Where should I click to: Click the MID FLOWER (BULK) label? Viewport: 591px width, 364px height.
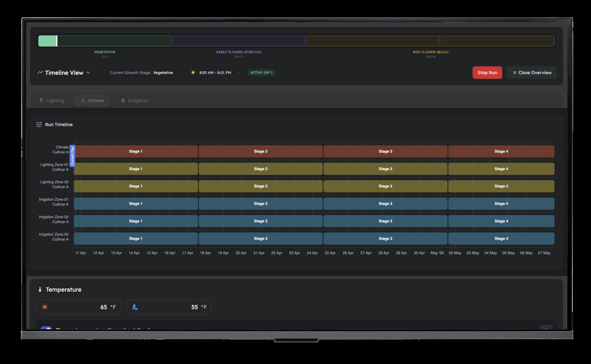coord(431,52)
